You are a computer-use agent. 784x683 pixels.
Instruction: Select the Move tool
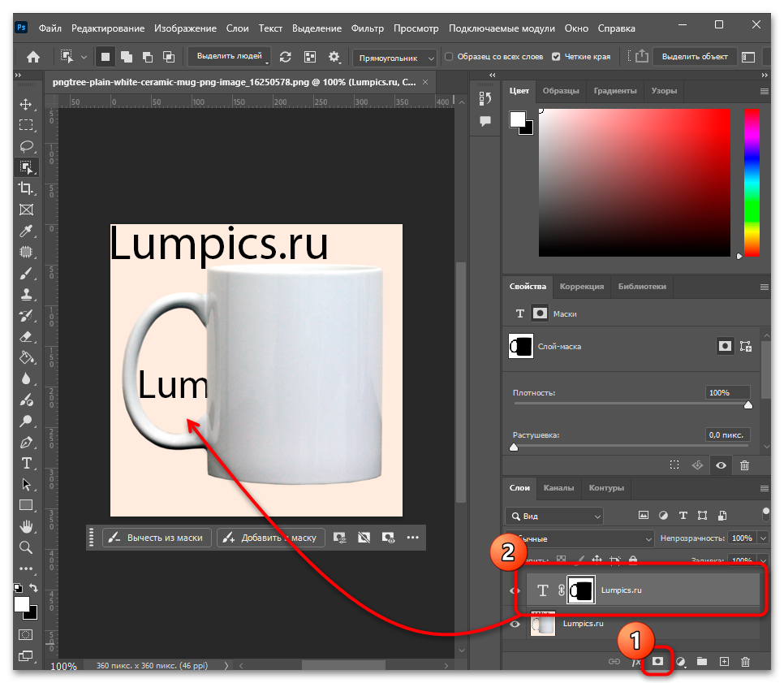(x=26, y=104)
